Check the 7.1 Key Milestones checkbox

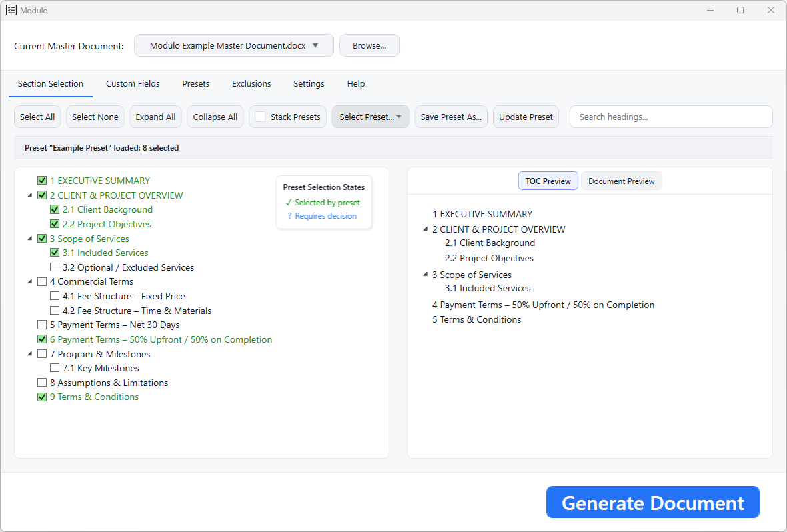click(x=55, y=368)
